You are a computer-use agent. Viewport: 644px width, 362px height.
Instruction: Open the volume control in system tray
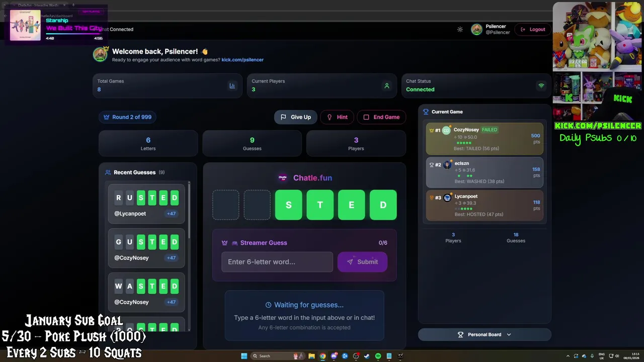click(618, 356)
